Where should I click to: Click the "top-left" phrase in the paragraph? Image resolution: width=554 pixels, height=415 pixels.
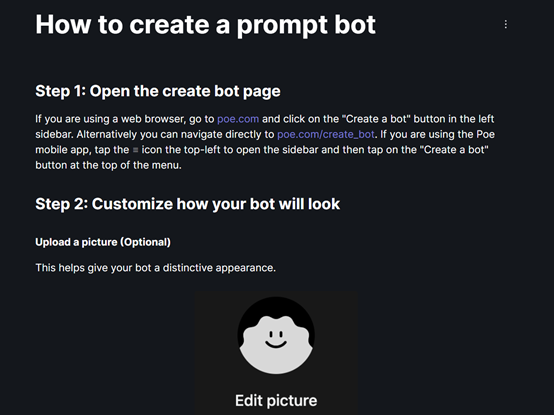tap(203, 150)
